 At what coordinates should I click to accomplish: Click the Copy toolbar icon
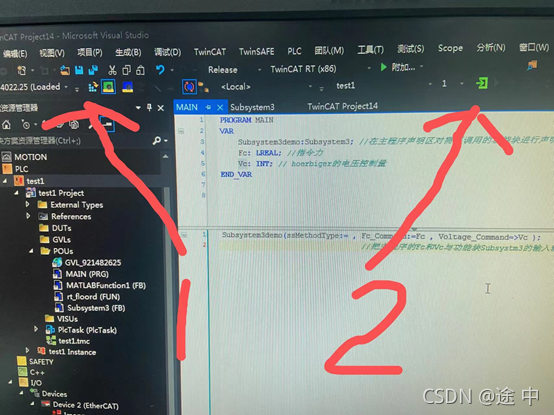(126, 70)
